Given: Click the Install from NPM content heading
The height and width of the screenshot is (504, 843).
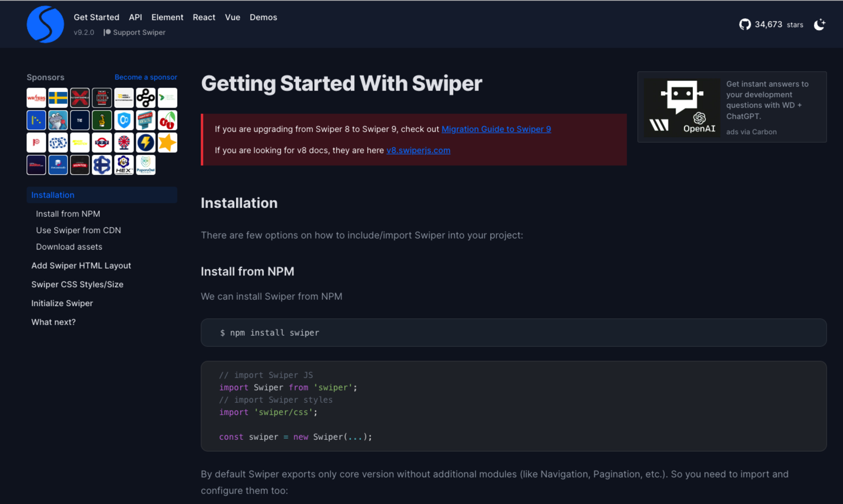Looking at the screenshot, I should coord(247,271).
